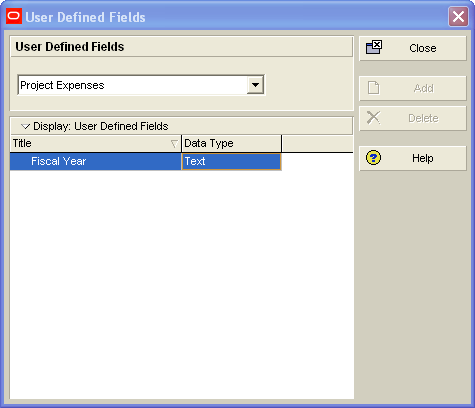Click the close-window icon on Close button

tap(374, 47)
